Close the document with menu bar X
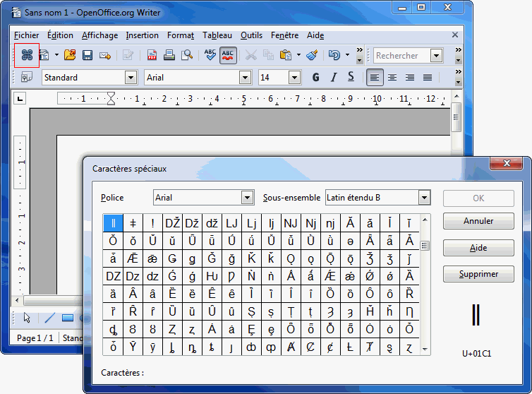Screen dimensions: 532x394 tap(455, 35)
